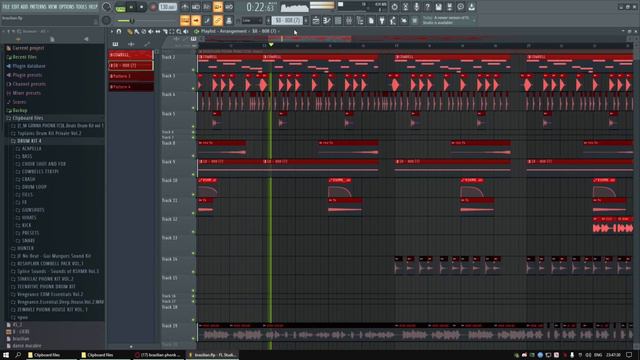Click the plug-shaped plugin picker icon
The image size is (640, 360).
(x=382, y=20)
